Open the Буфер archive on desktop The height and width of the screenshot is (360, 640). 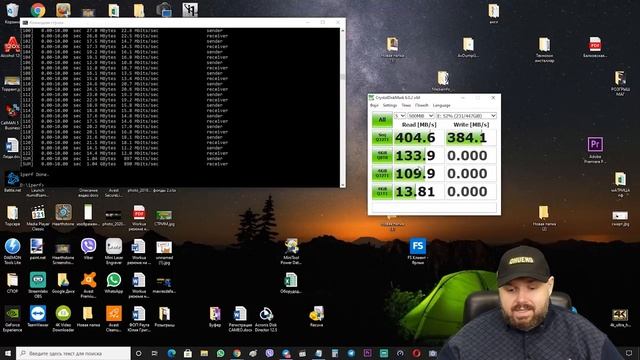(x=215, y=316)
